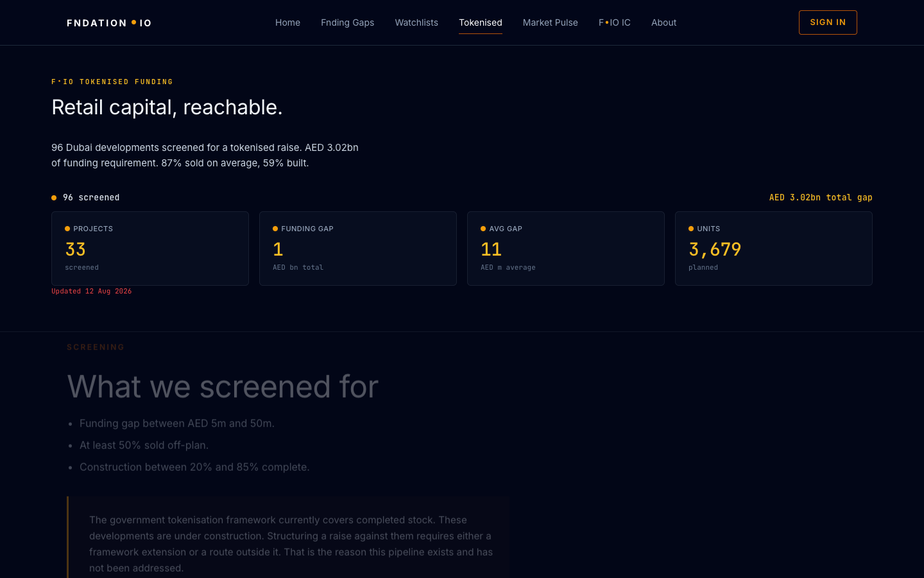Click 'F·IO TOKENISED FUNDING' label

pos(112,82)
